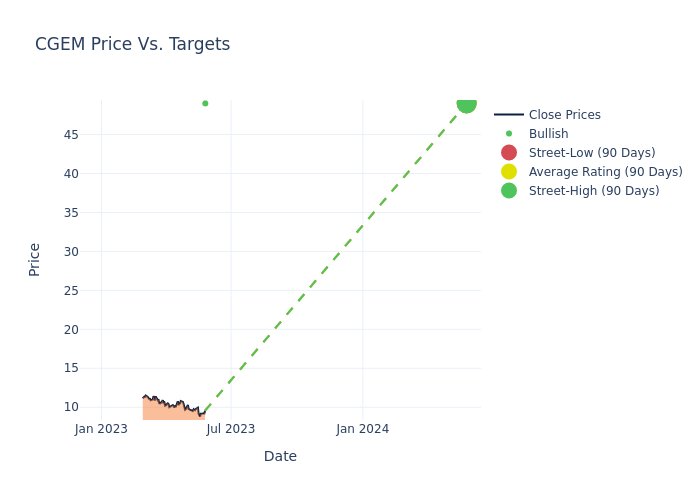Click the Close Prices legend line marker
The image size is (700, 500).
509,115
